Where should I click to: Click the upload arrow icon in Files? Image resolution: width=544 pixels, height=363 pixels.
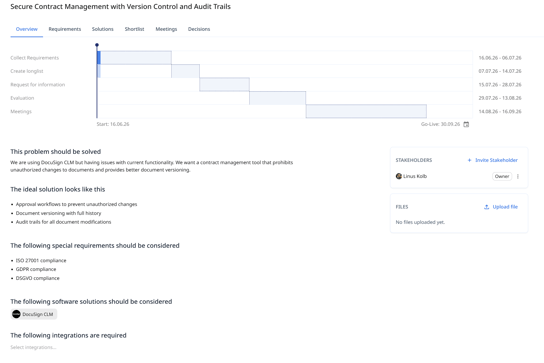tap(486, 207)
